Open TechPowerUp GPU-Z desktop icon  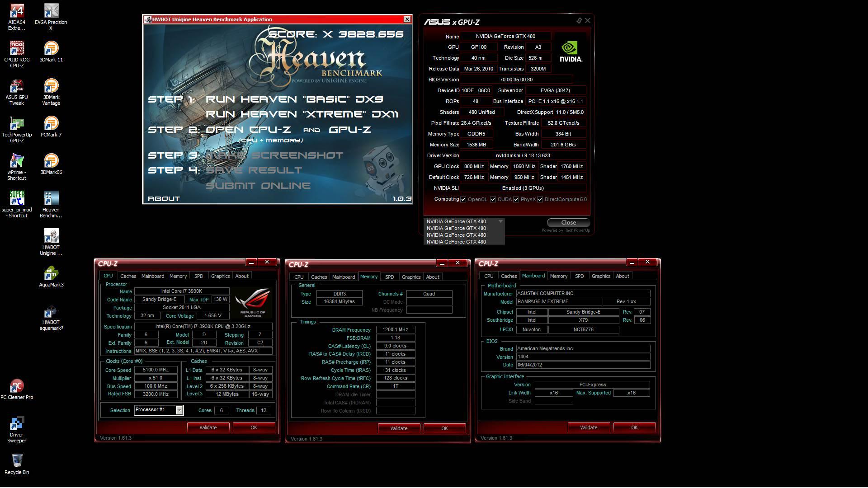coord(17,130)
